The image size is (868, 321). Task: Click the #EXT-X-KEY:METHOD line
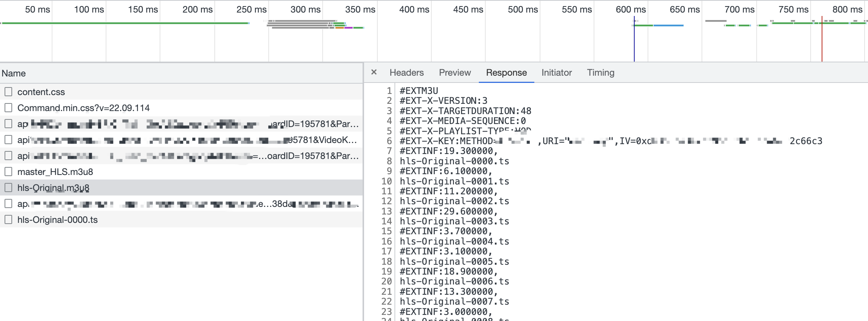[x=611, y=141]
